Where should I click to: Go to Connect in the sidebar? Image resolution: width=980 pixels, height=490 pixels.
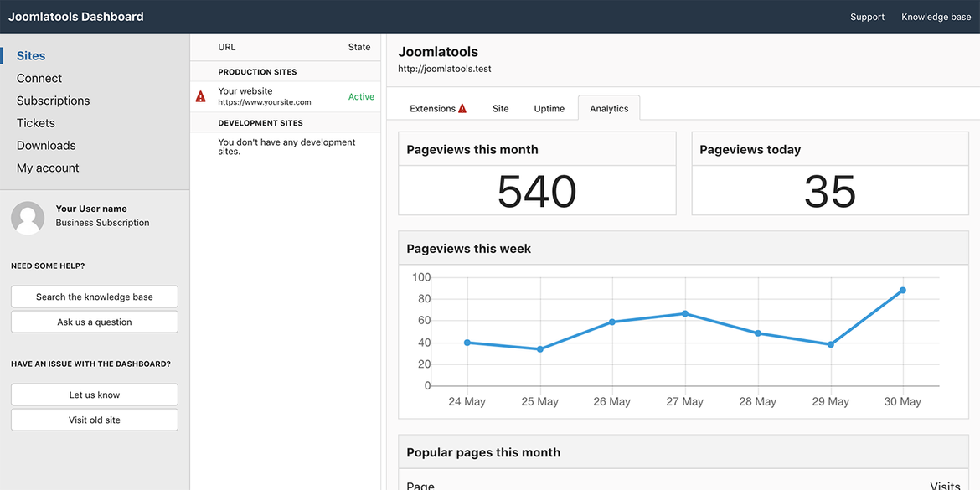39,78
